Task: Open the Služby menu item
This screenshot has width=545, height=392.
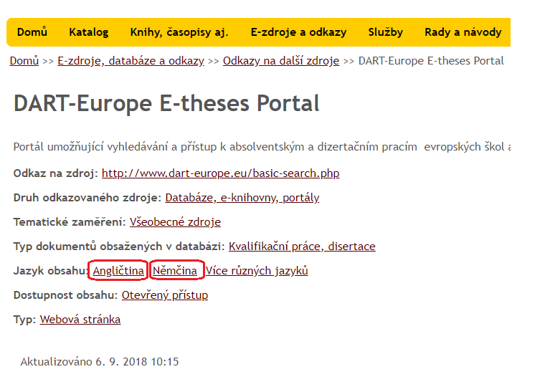Action: tap(386, 32)
